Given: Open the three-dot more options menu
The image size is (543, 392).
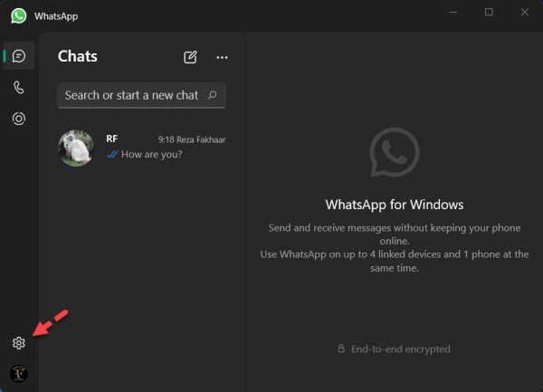Looking at the screenshot, I should pos(222,57).
